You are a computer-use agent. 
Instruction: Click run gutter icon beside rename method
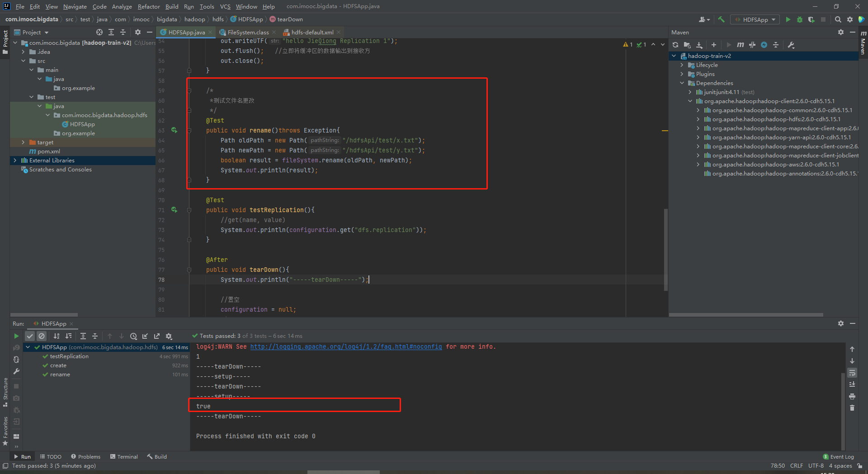pos(174,130)
